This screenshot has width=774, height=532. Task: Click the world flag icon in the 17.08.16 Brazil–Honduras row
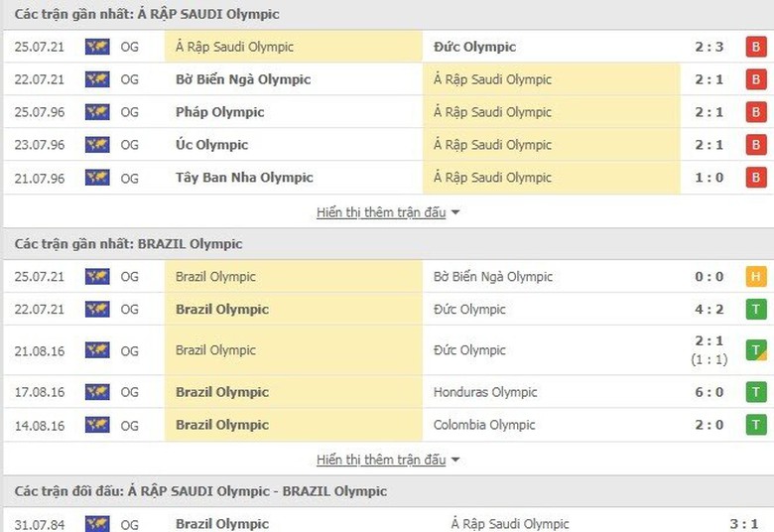tap(97, 392)
